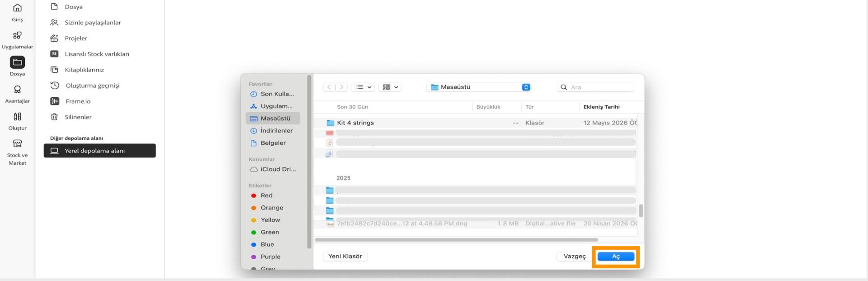Image resolution: width=868 pixels, height=281 pixels.
Task: Select Yerel depolama alanı
Action: [99, 151]
